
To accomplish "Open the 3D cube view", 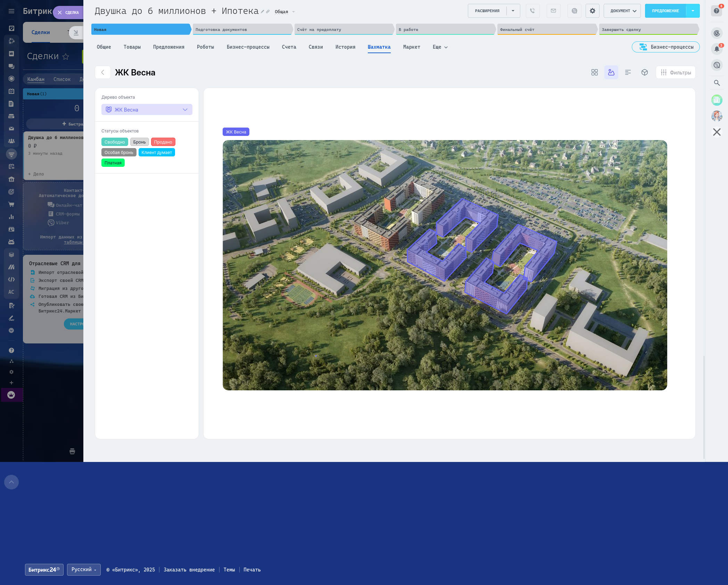I will pos(644,72).
